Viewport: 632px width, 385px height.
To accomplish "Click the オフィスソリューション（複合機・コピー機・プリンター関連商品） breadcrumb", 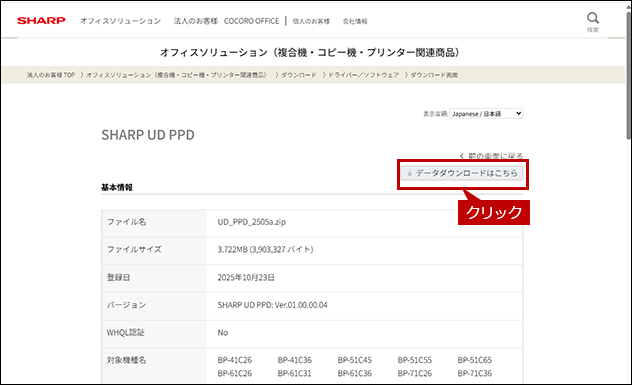I will [176, 75].
